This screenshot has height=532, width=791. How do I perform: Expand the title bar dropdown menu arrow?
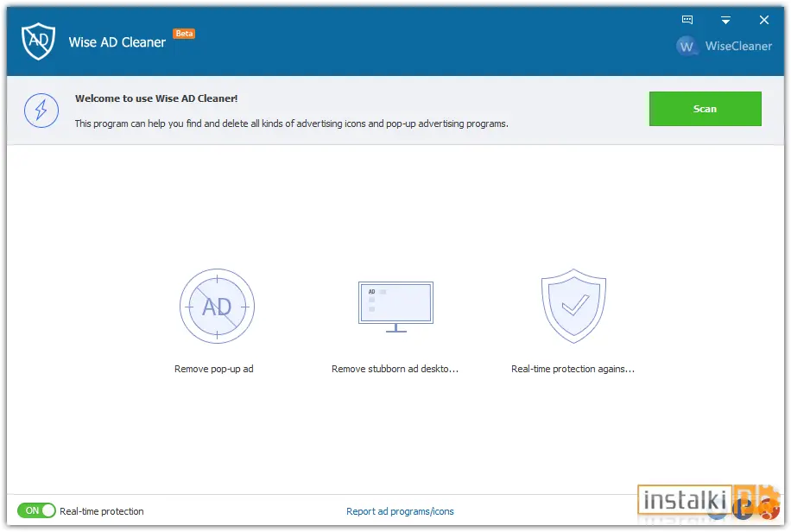pos(725,20)
